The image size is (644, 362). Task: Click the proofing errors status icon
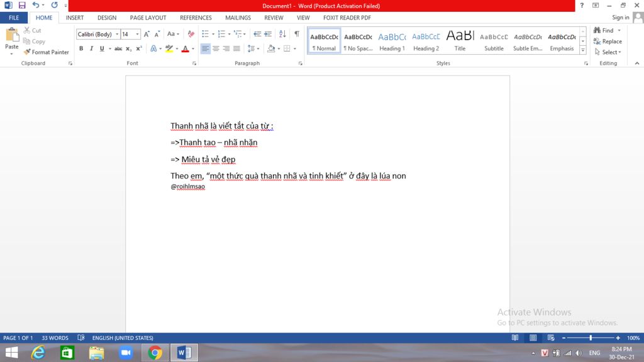[x=81, y=337]
